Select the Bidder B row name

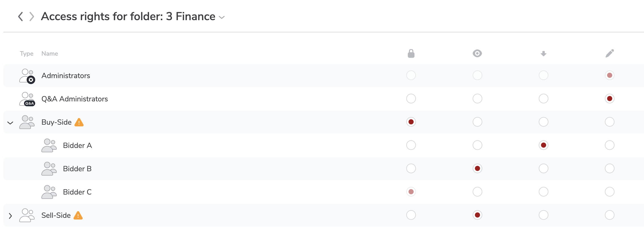point(77,169)
